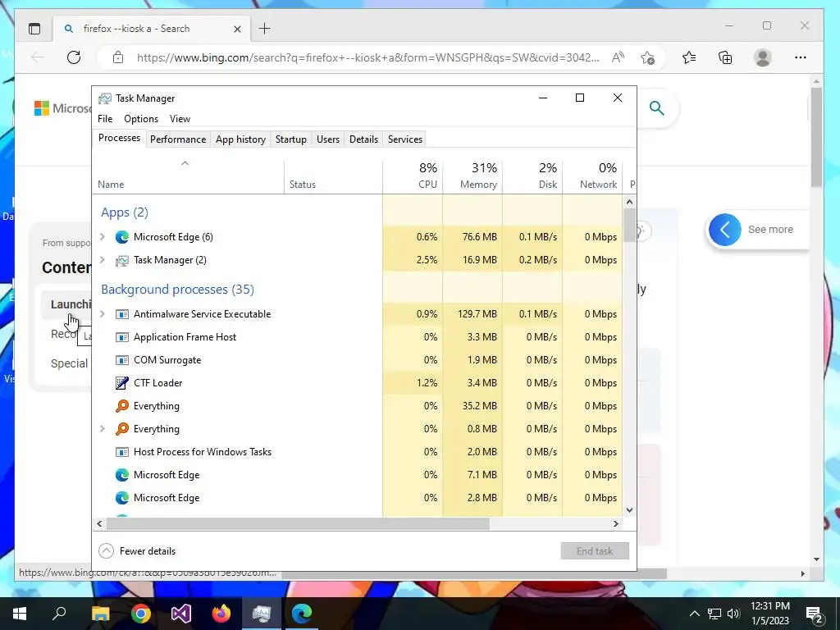Viewport: 840px width, 630px height.
Task: Switch to the Details tab
Action: click(x=363, y=139)
